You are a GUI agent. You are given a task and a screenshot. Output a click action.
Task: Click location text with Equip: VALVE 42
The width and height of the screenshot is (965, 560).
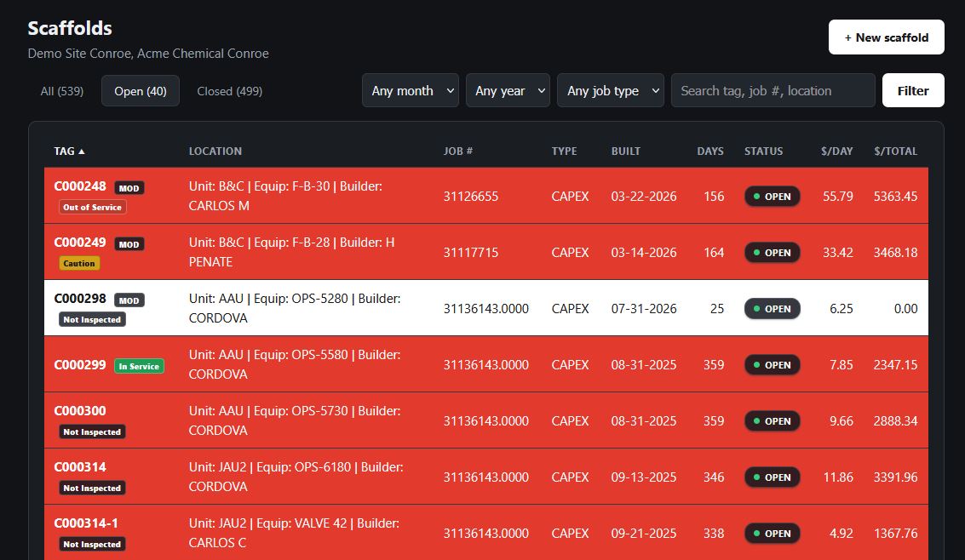coord(294,533)
